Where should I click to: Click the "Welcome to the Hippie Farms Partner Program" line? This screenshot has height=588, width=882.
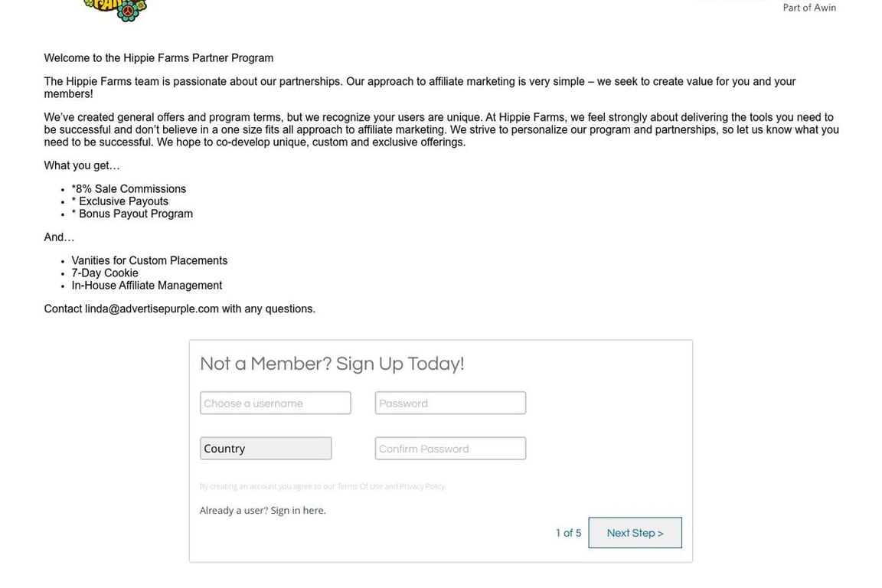point(158,58)
